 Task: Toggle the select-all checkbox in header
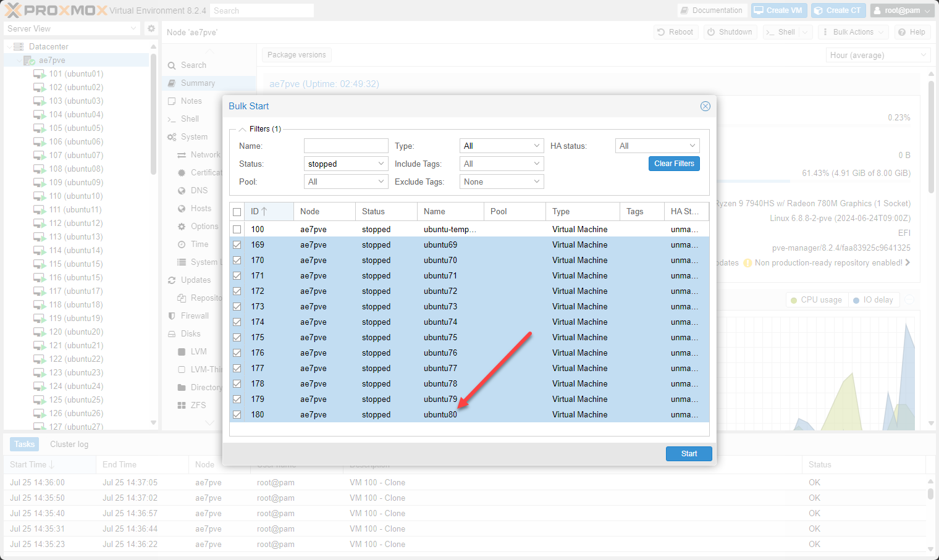237,212
